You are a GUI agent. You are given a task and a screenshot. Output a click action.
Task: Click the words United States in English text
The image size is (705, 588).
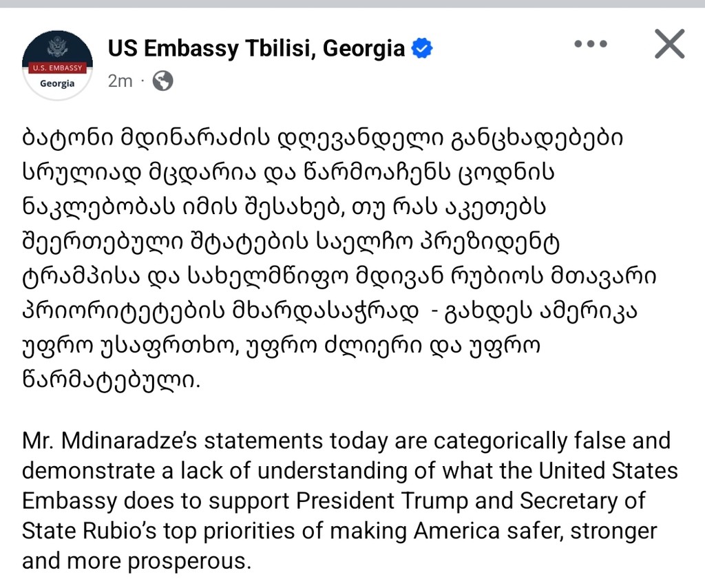point(609,471)
